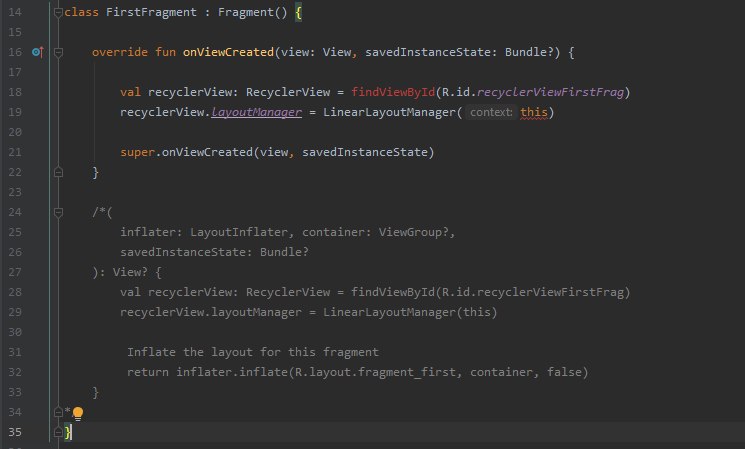The height and width of the screenshot is (449, 745).
Task: Click the commented 'Inflate the layout for this fragment' text
Action: 253,352
